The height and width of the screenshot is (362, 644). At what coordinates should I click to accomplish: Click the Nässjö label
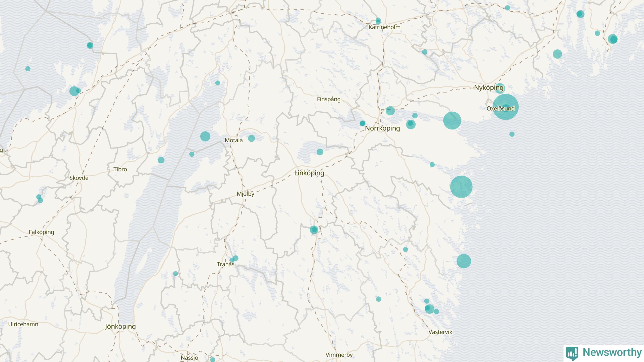tap(189, 357)
